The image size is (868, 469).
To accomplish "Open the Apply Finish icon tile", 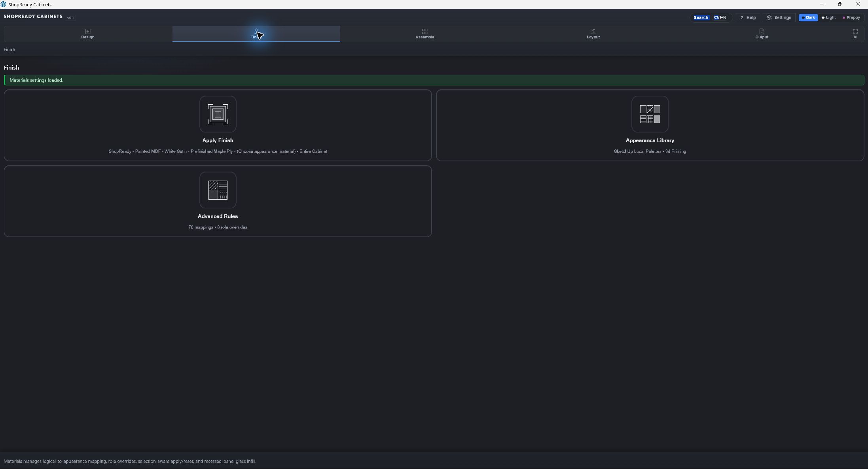I will [218, 114].
